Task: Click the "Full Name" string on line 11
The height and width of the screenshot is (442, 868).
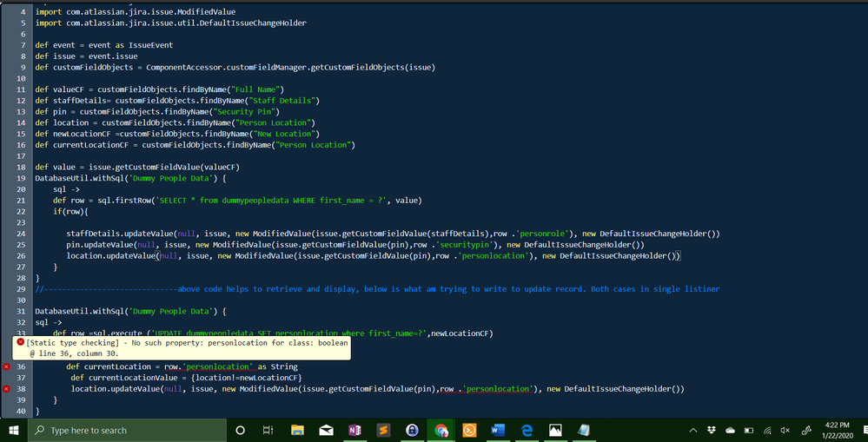Action: [257, 89]
